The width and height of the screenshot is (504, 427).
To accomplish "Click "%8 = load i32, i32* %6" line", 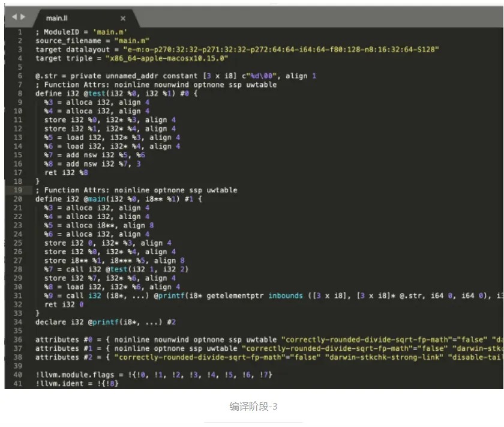I will pyautogui.click(x=112, y=286).
